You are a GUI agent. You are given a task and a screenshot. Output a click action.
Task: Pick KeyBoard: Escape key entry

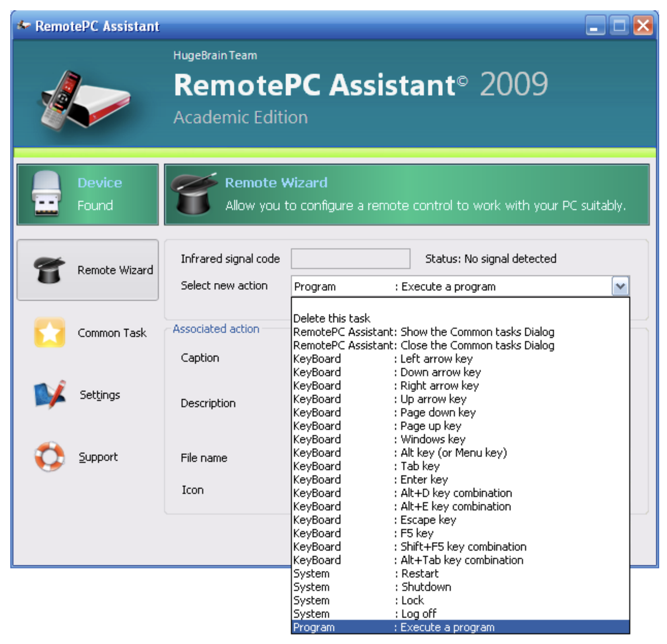coord(460,520)
